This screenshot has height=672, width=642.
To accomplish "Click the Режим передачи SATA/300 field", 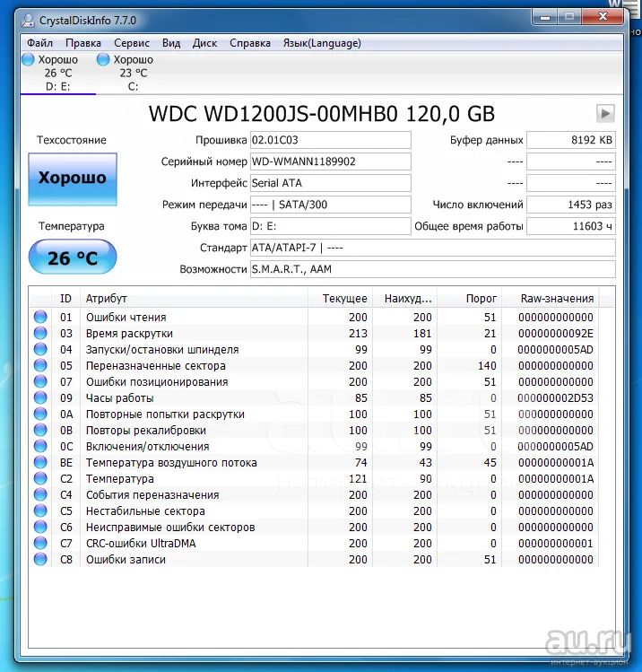I will [331, 205].
